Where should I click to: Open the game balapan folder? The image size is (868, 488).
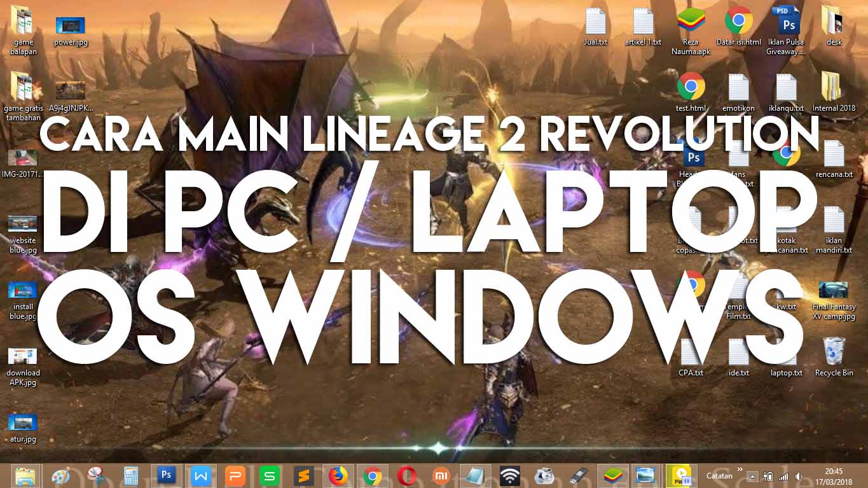coord(24,31)
